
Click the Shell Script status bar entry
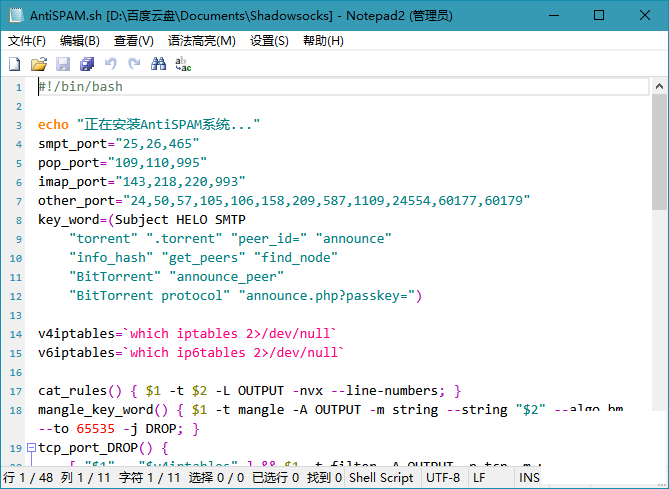pos(381,477)
